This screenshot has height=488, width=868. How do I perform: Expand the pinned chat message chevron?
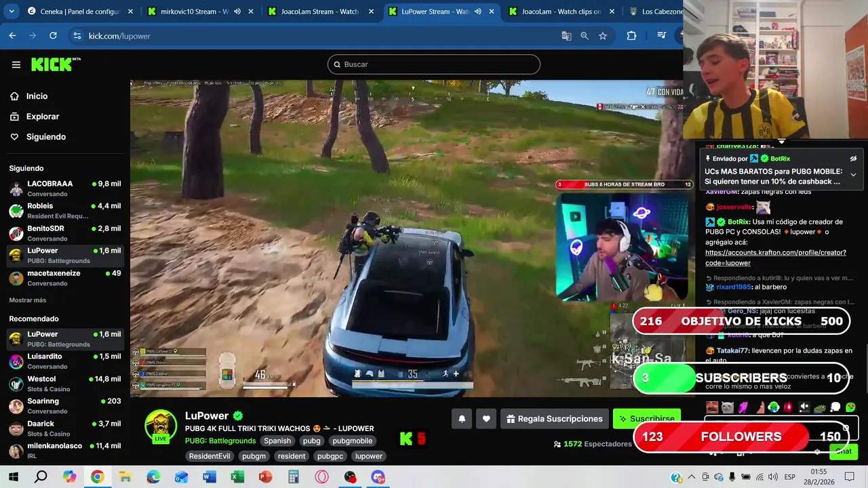pos(853,174)
